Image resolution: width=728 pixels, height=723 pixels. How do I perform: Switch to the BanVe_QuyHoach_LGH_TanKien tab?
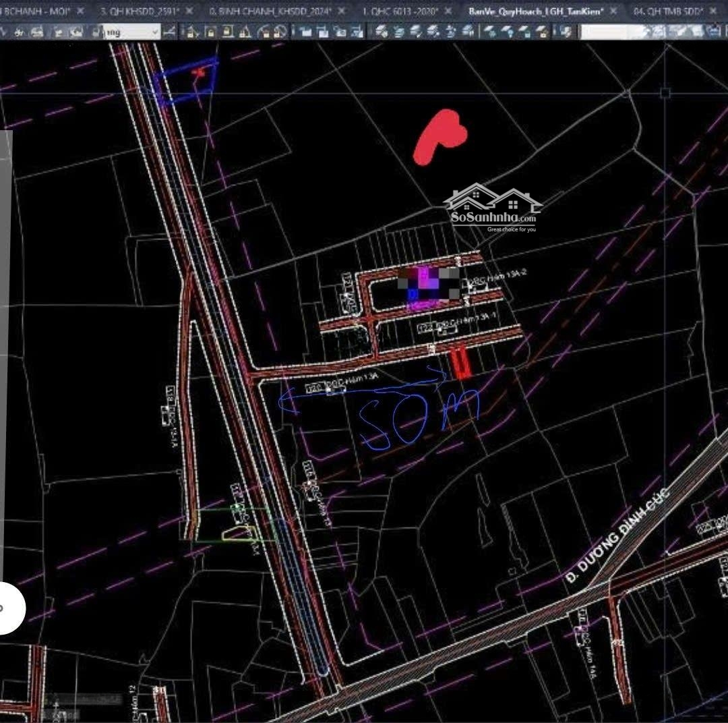pos(535,11)
